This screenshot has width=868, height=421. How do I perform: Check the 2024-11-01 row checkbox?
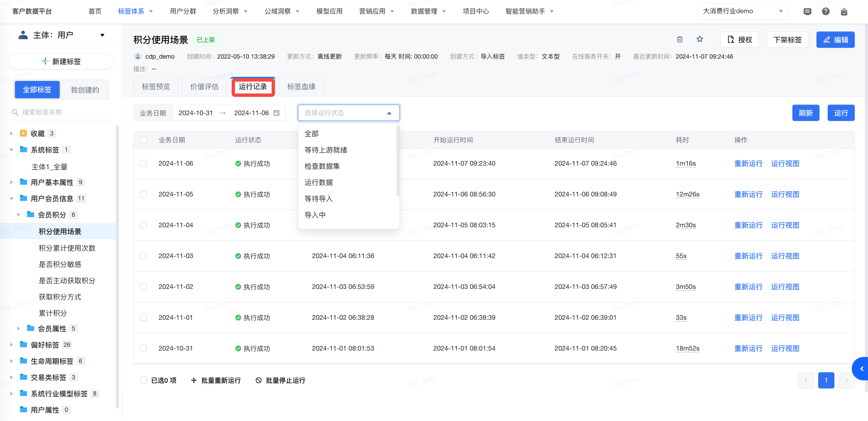point(143,318)
